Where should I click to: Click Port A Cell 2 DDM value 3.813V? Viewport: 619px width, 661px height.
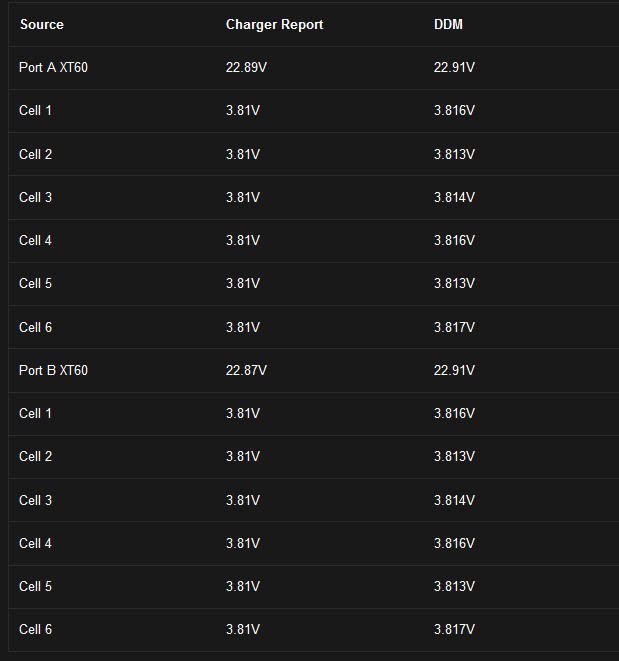454,154
